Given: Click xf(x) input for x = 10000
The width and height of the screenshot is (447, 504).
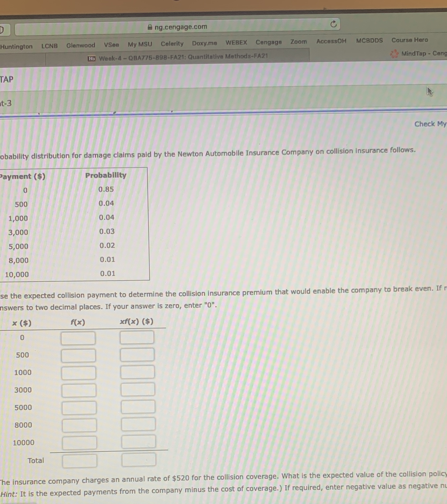Looking at the screenshot, I should (138, 442).
